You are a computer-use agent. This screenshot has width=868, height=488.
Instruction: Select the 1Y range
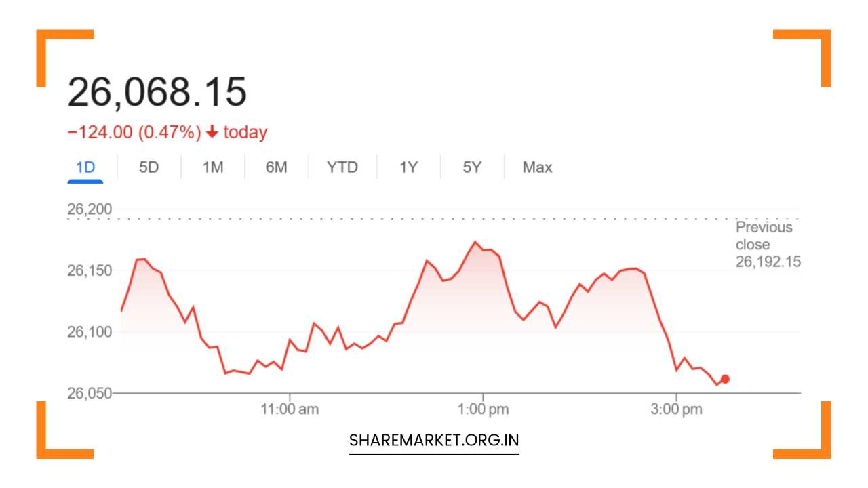pyautogui.click(x=408, y=167)
